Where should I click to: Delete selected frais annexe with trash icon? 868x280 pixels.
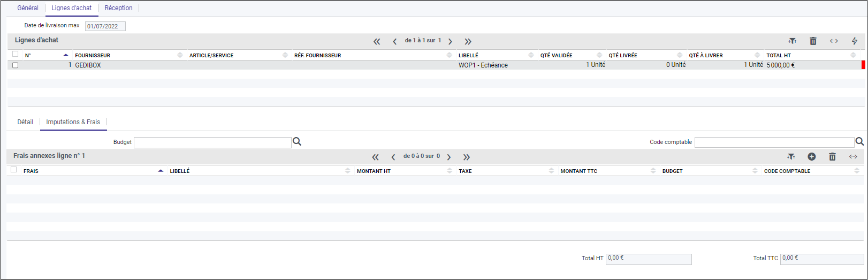click(x=832, y=157)
